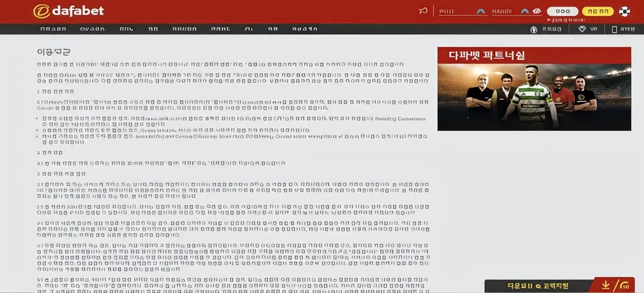The width and height of the screenshot is (644, 293).
Task: Select the last item in the left navigation menu
Action: 304,29
